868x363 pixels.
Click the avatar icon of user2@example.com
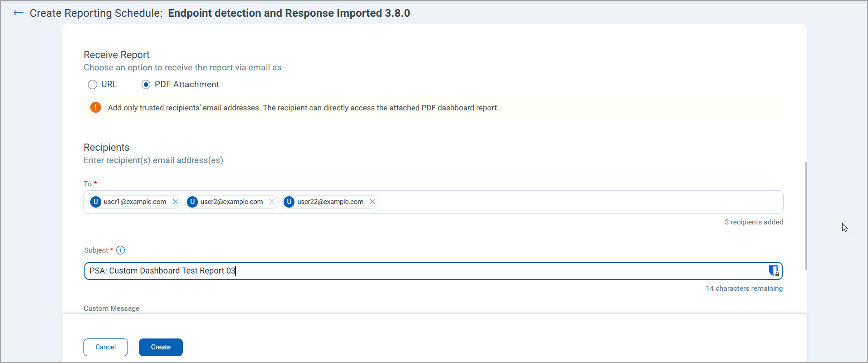pyautogui.click(x=192, y=202)
